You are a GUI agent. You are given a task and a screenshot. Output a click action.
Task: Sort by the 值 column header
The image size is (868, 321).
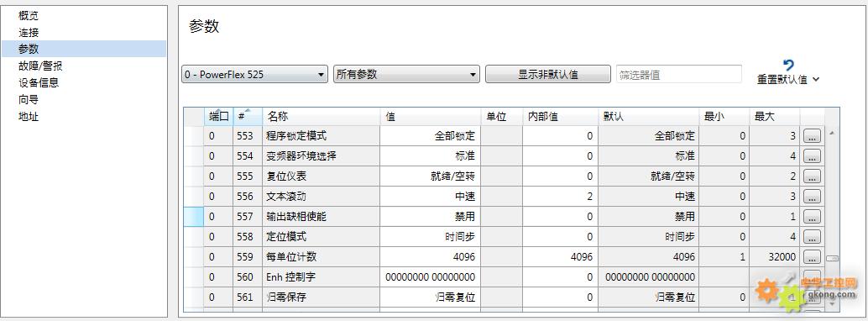tap(431, 117)
